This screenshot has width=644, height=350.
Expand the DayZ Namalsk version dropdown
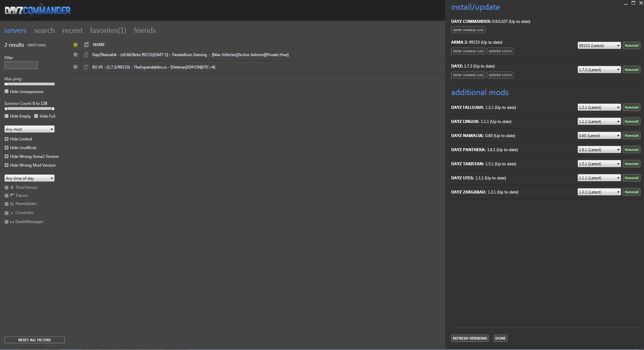599,135
